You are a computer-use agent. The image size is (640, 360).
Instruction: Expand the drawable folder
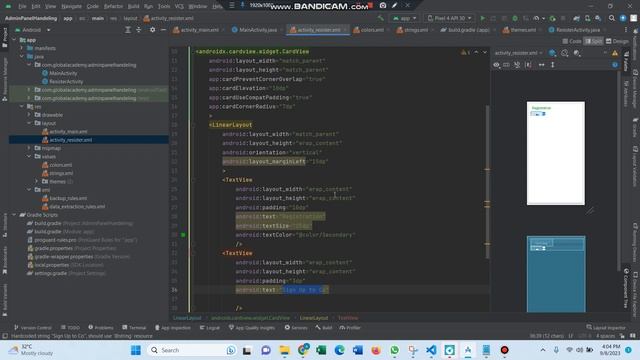[29, 115]
